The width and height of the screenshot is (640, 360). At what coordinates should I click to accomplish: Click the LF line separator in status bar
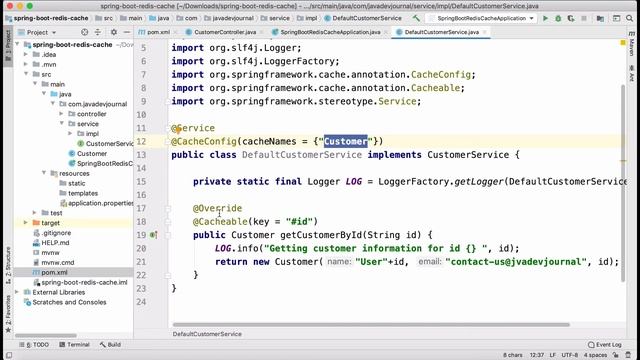(552, 355)
